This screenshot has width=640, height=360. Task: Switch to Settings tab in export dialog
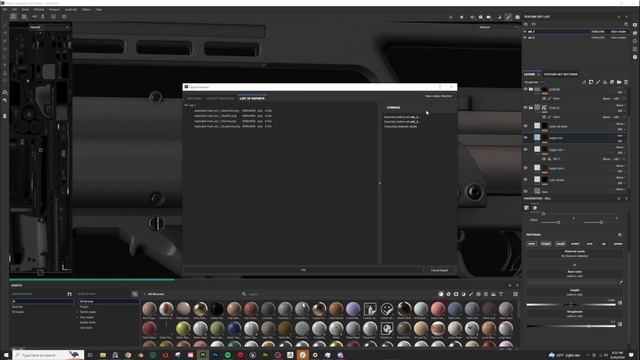click(x=194, y=98)
